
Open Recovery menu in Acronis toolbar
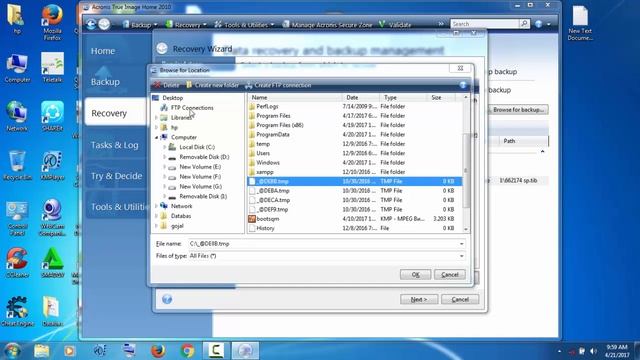186,25
